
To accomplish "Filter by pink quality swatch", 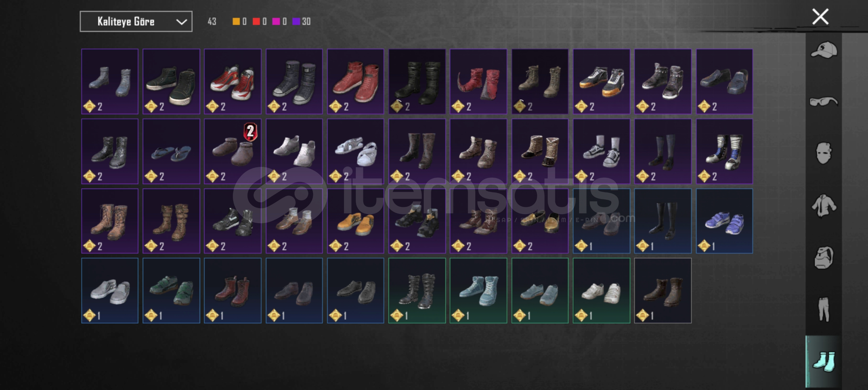I will tap(276, 22).
